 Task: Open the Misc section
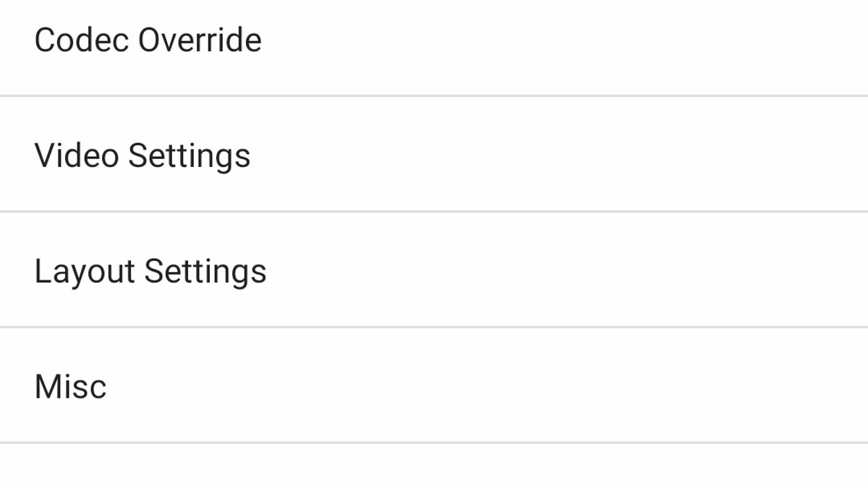pos(434,385)
